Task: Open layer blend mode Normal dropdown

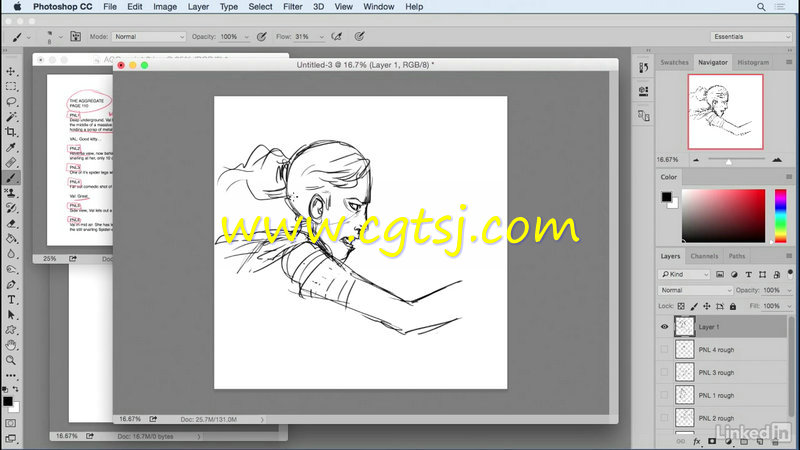Action: [695, 290]
